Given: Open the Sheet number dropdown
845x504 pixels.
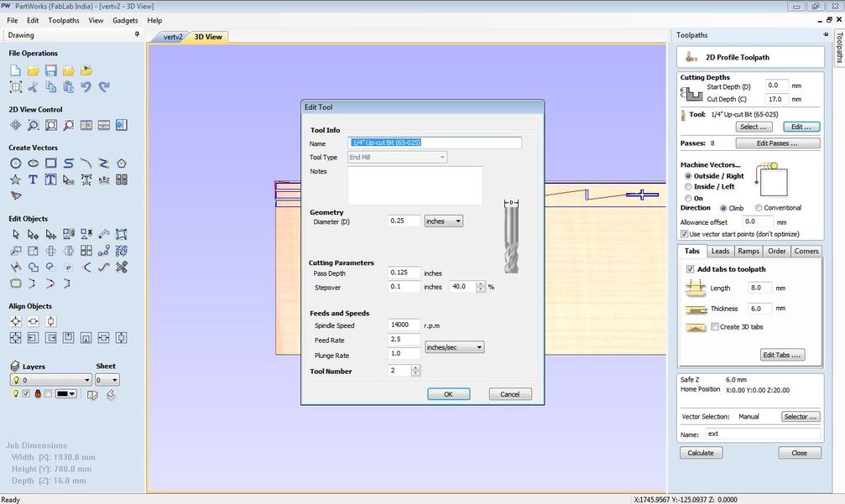Looking at the screenshot, I should tap(107, 380).
